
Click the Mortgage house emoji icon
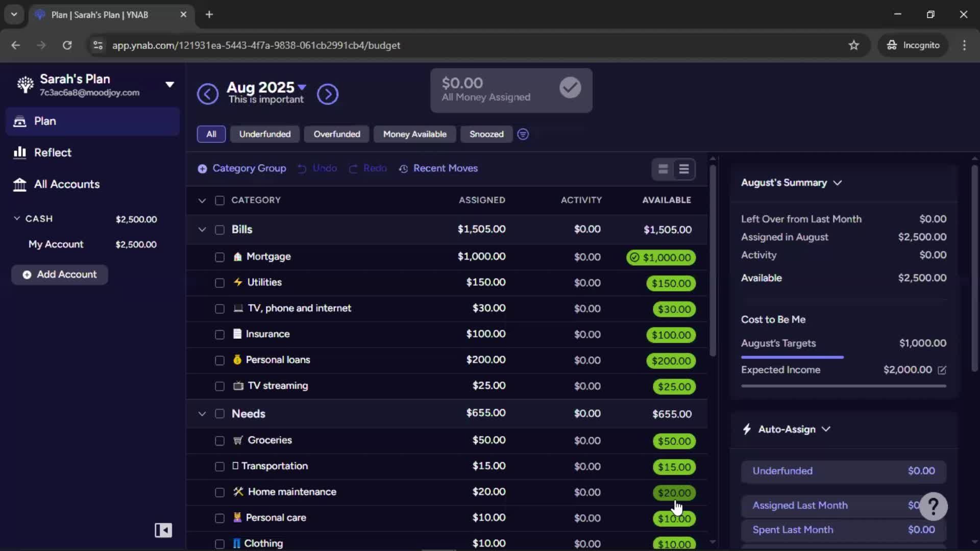click(237, 257)
